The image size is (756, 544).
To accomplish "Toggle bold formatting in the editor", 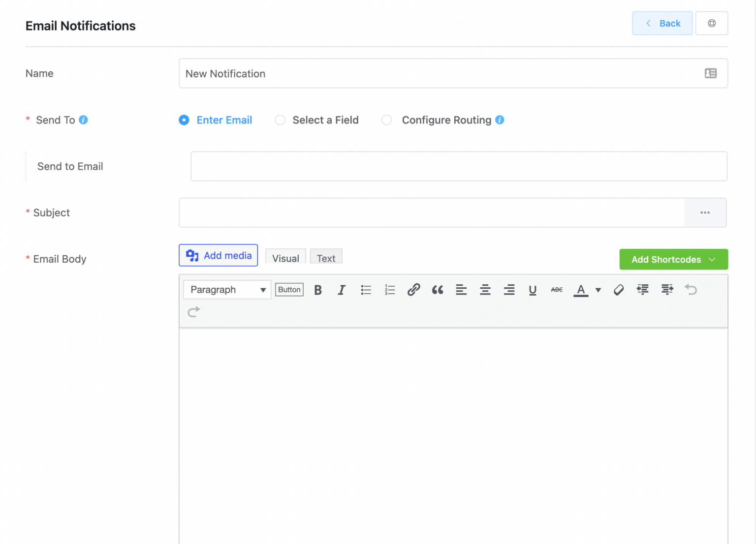I will [317, 290].
